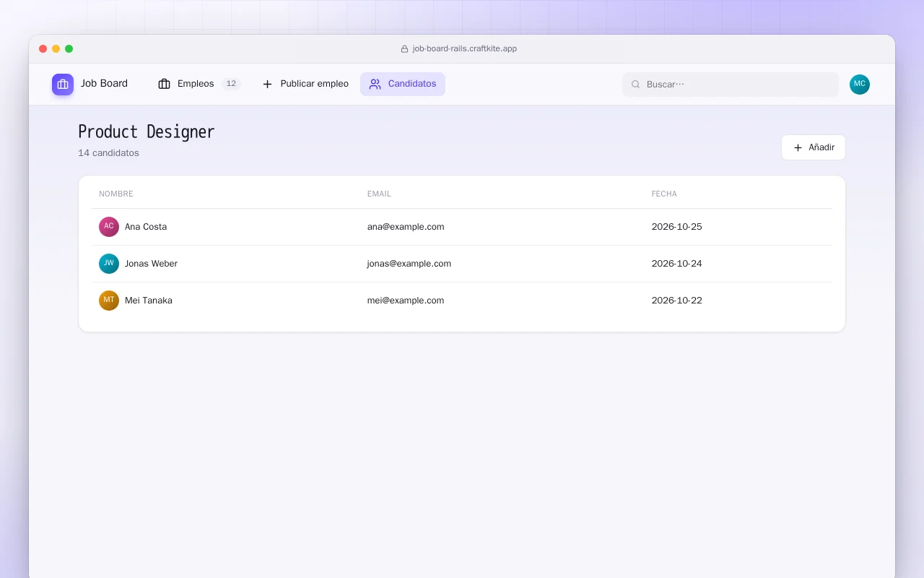The width and height of the screenshot is (924, 578).
Task: Click the FECHA column header
Action: 664,194
